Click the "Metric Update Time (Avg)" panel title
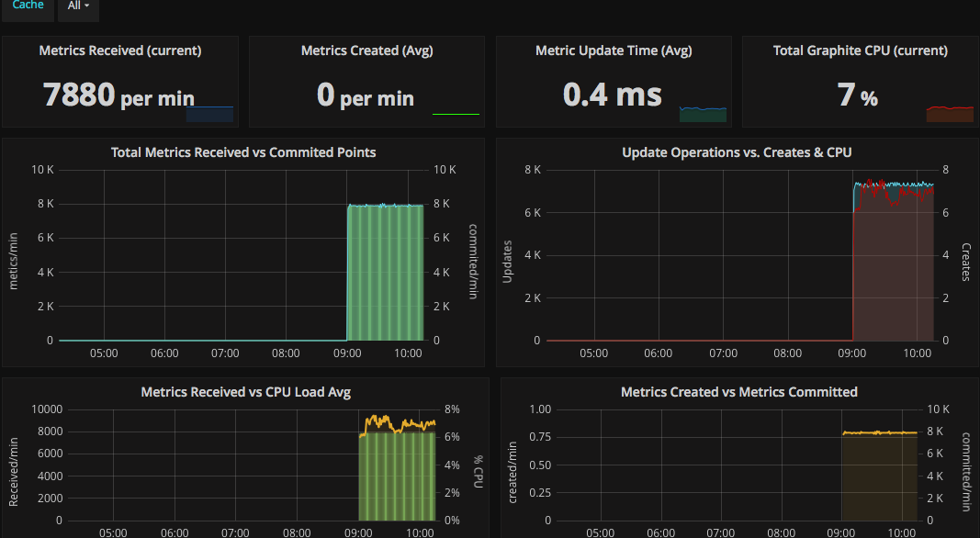This screenshot has height=538, width=980. (614, 50)
